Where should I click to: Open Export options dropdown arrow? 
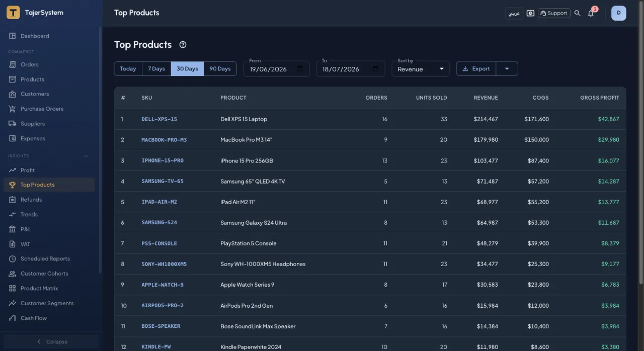pos(507,69)
